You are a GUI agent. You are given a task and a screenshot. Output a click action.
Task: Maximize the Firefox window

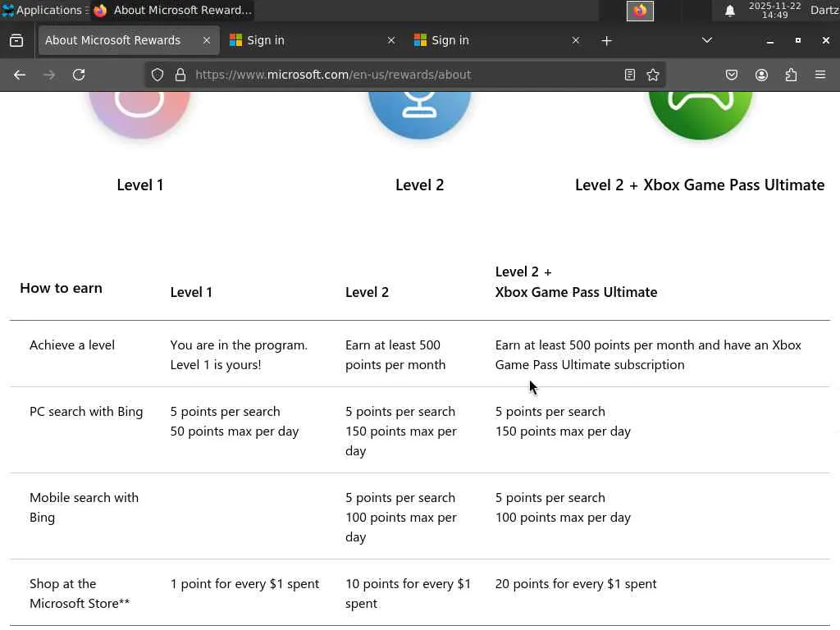coord(797,41)
